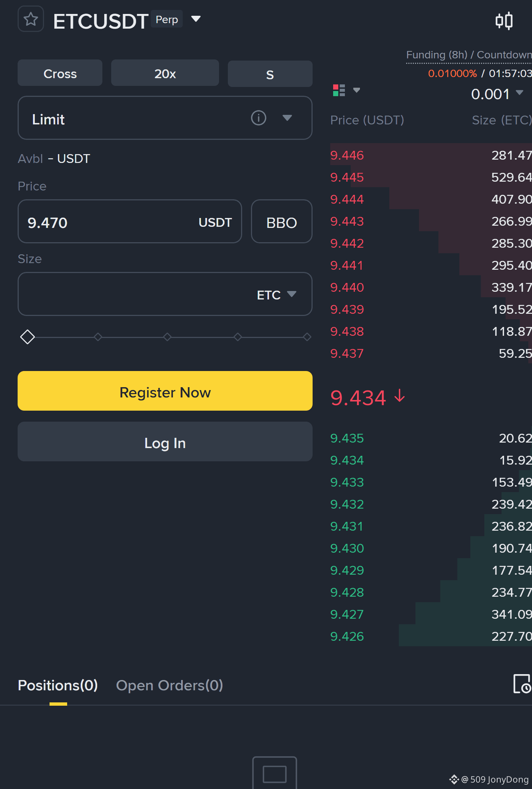
Task: Open the order book layout icon
Action: [339, 90]
